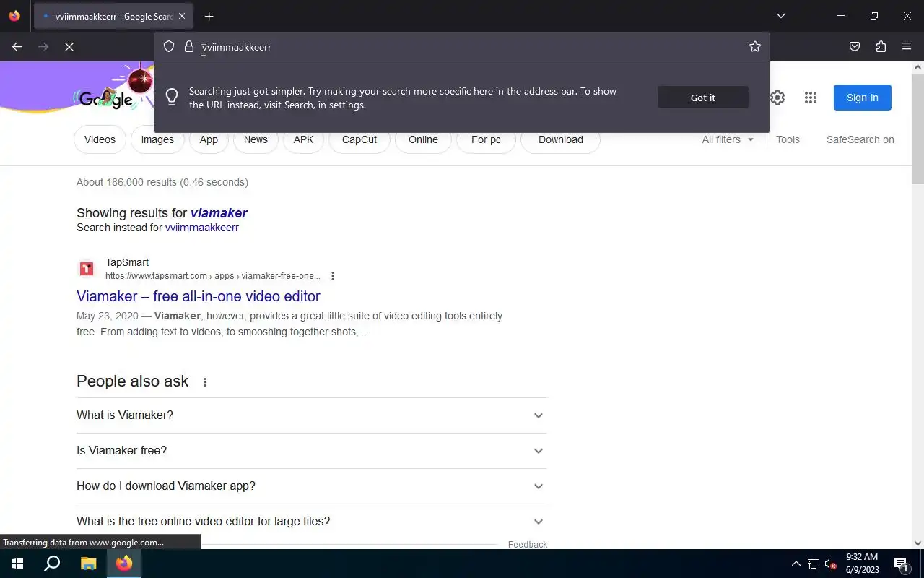Show hidden system tray icons
Screen dimensions: 924x578
click(x=796, y=564)
